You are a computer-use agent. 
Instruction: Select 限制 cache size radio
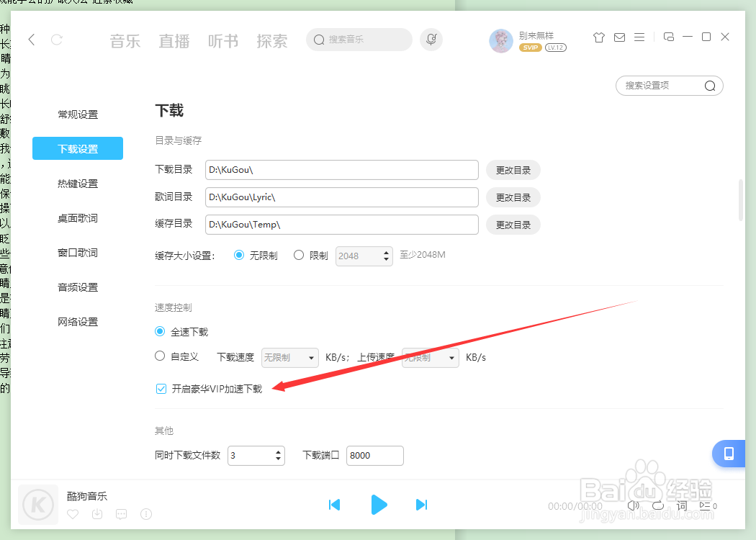pyautogui.click(x=299, y=255)
